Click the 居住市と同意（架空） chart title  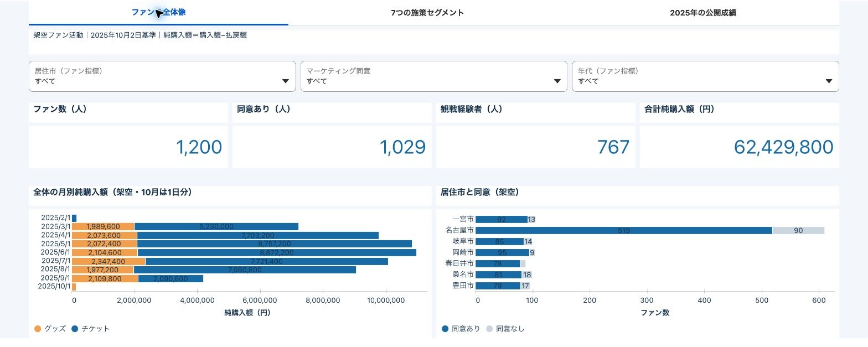point(479,192)
